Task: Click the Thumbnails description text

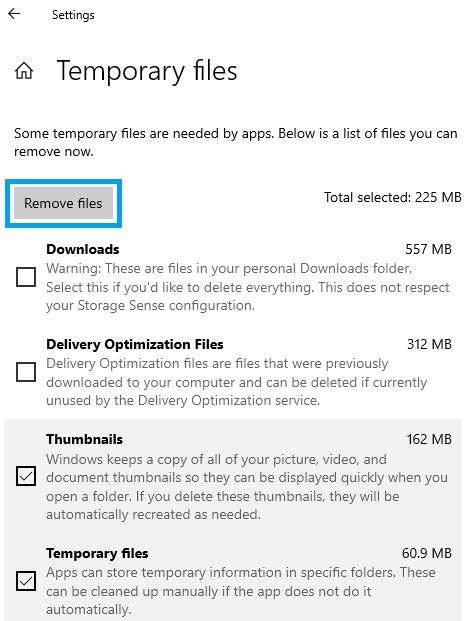Action: click(247, 487)
